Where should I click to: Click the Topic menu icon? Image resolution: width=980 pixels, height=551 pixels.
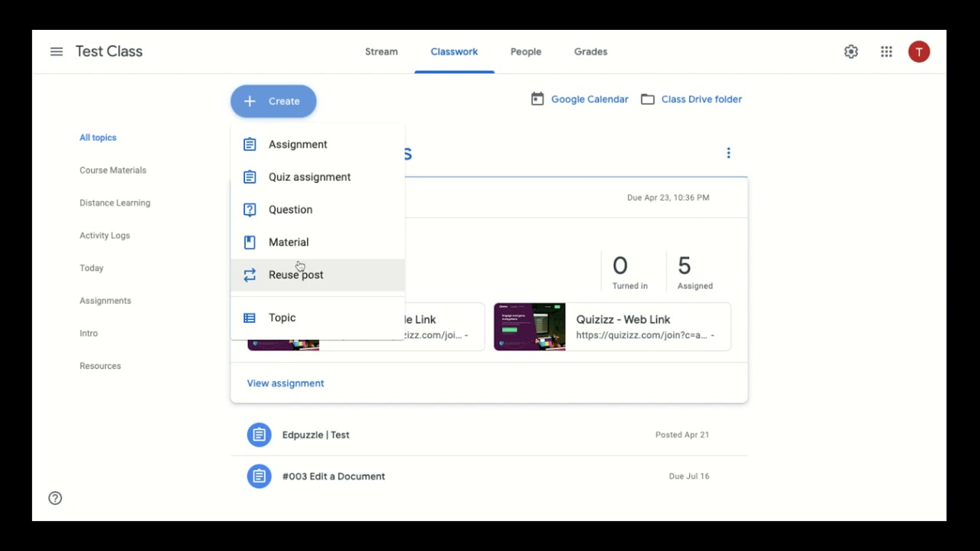point(250,318)
